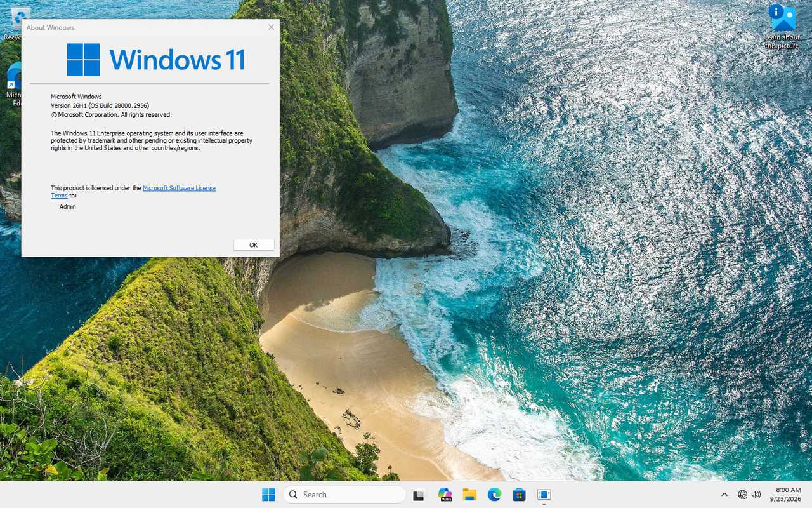Screen dimensions: 812x508
Task: Open the volume tray icon
Action: click(x=756, y=495)
